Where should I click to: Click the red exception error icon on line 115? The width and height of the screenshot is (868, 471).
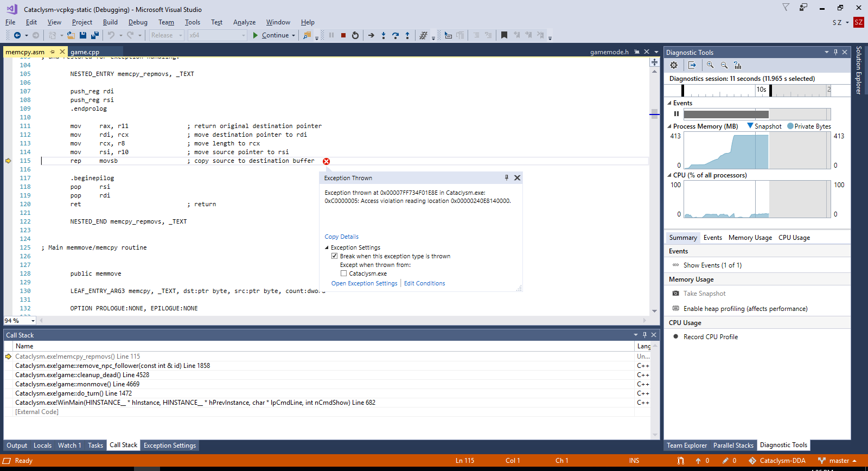click(326, 161)
